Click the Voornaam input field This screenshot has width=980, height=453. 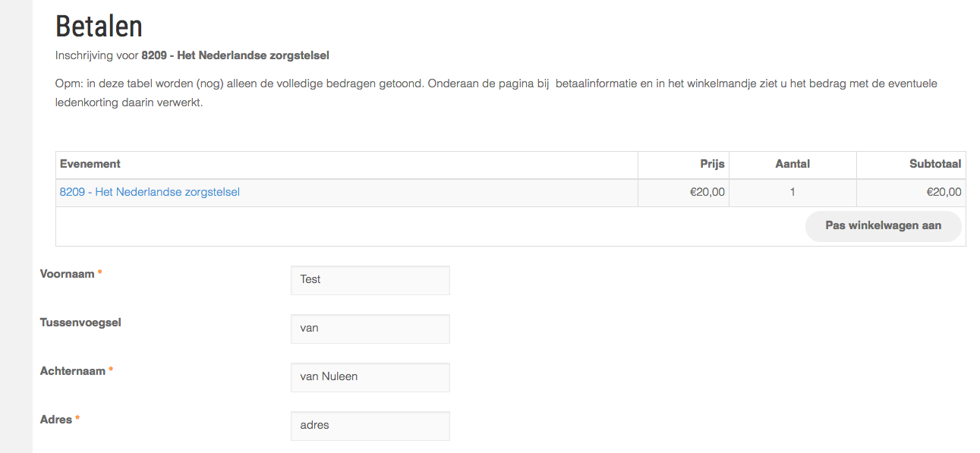click(x=370, y=280)
